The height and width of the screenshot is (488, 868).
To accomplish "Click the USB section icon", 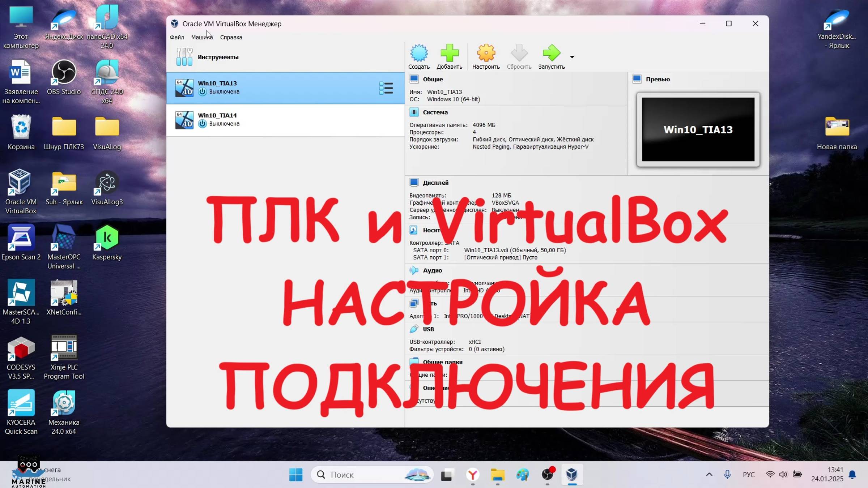I will [x=414, y=329].
